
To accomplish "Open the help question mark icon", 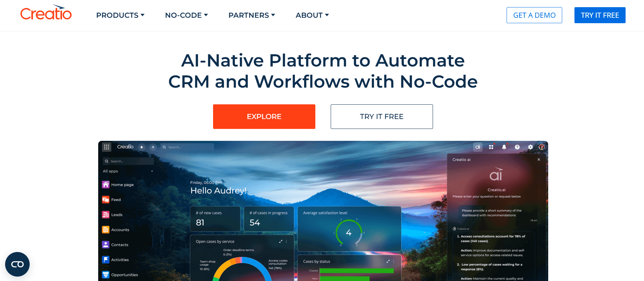I will tap(517, 147).
